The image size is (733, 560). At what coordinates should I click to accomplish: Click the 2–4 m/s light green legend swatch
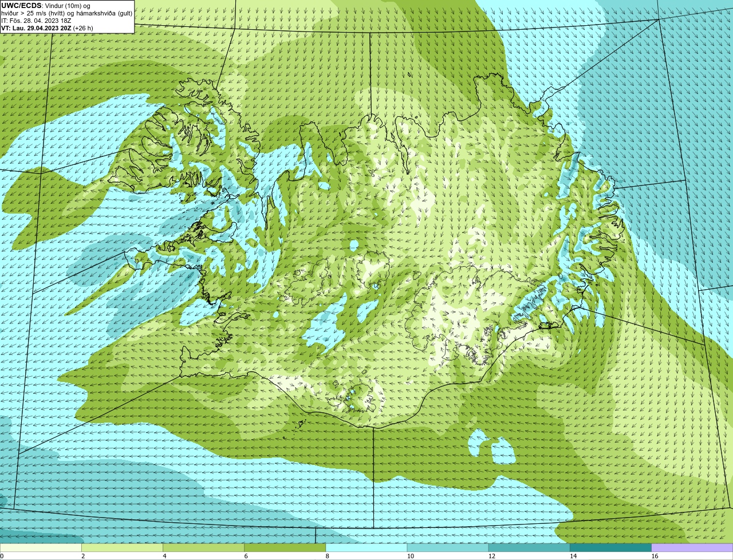pyautogui.click(x=122, y=548)
